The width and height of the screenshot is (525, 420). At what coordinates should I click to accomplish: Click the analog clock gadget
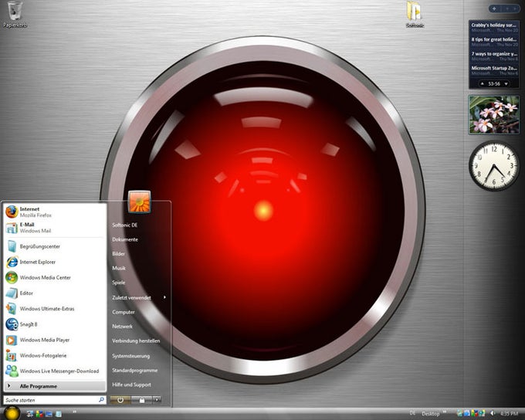[494, 166]
